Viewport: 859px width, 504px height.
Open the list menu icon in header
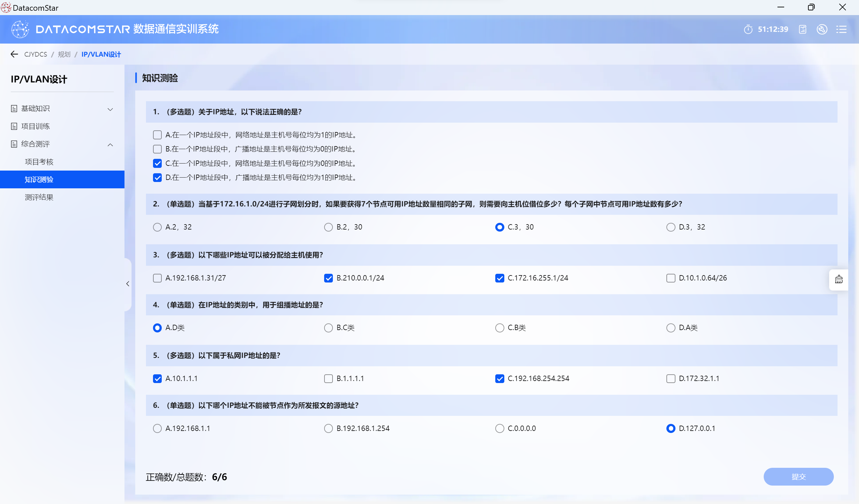pos(841,29)
